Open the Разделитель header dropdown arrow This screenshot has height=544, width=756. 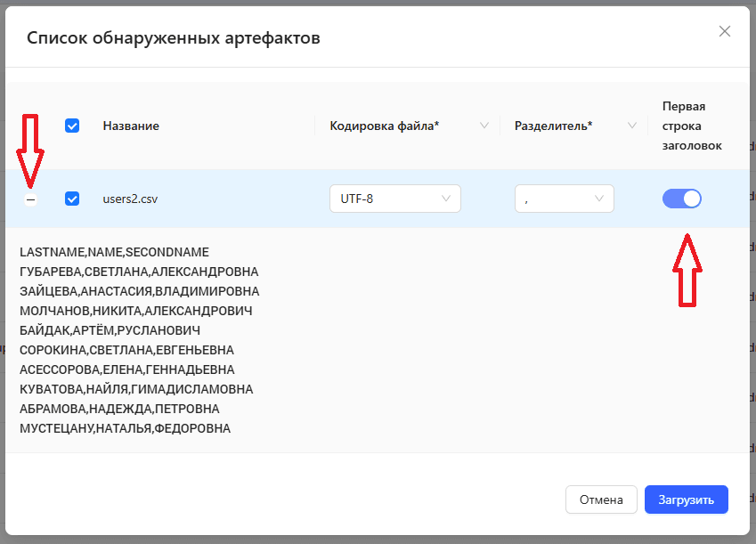pyautogui.click(x=632, y=126)
